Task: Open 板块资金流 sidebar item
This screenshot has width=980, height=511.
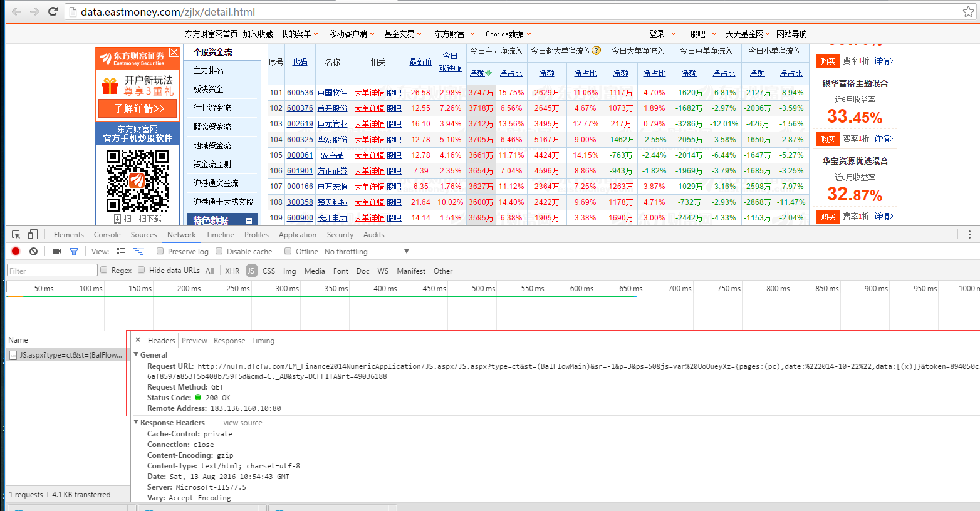Action: pyautogui.click(x=209, y=89)
